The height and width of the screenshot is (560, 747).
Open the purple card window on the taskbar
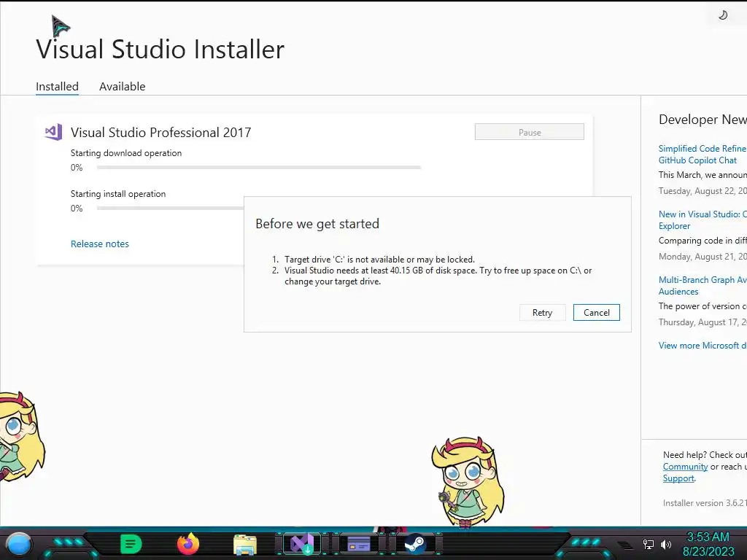pos(359,544)
